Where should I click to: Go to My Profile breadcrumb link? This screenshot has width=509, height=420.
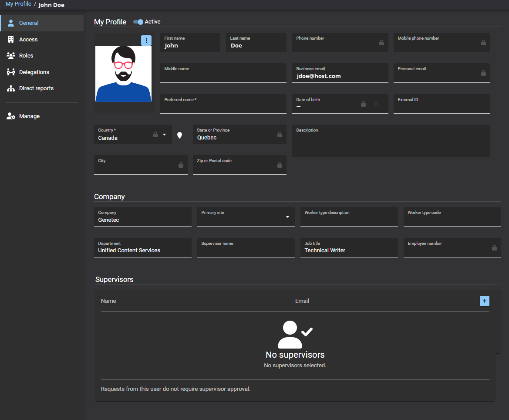18,4
